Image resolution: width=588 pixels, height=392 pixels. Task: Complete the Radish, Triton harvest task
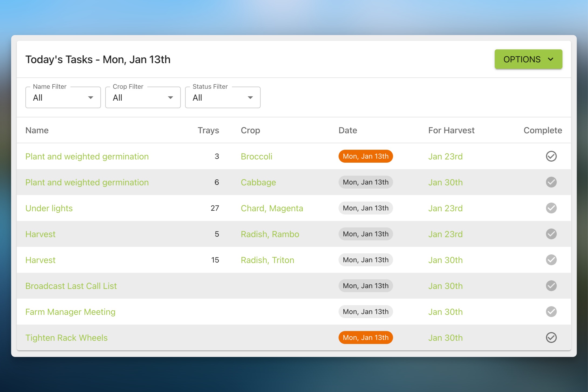(x=551, y=260)
